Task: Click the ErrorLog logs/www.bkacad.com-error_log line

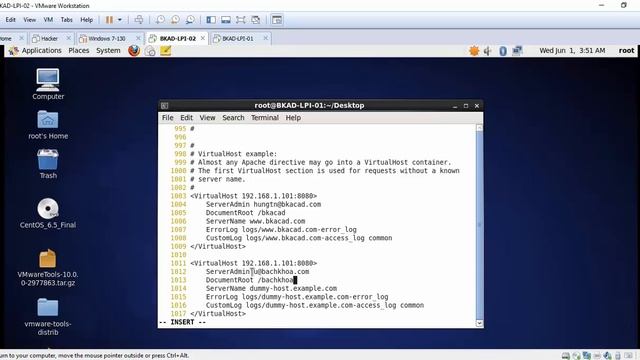Action: (x=281, y=230)
